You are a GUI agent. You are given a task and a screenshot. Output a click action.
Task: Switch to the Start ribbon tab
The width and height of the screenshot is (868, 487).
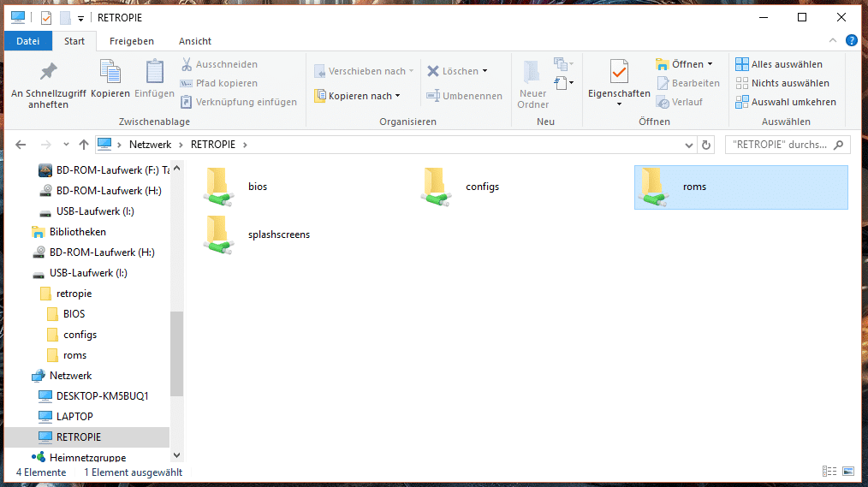coord(74,41)
